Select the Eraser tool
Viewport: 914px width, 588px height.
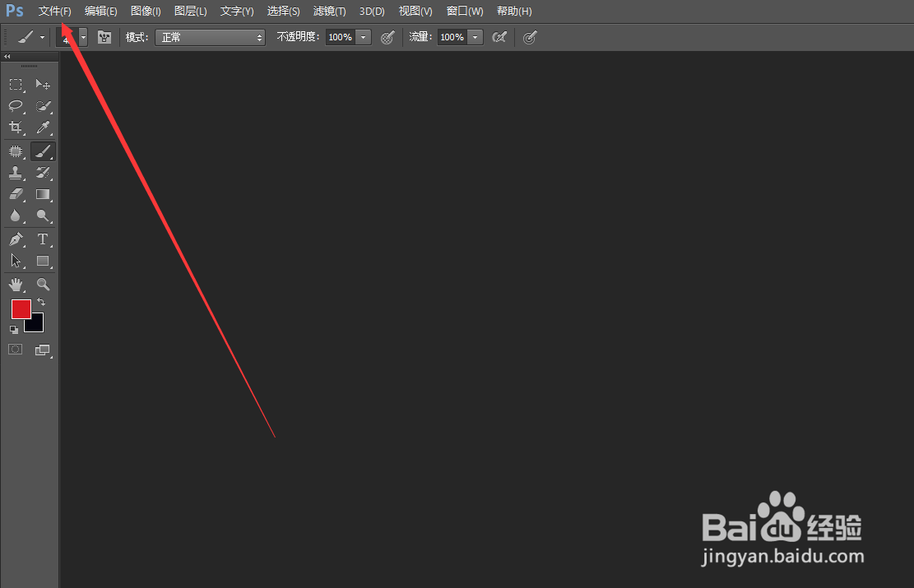coord(16,194)
